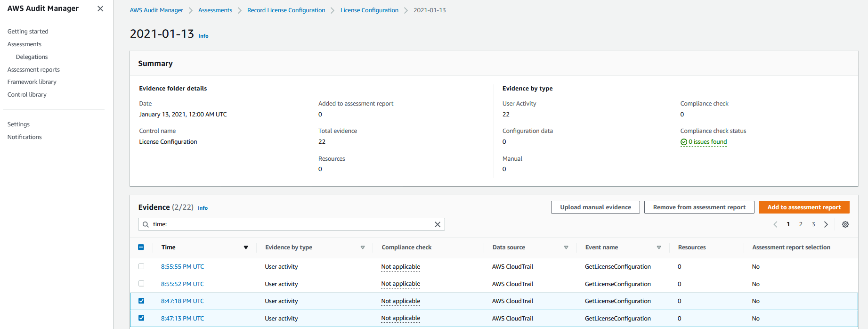The image size is (868, 329).
Task: Click Remove from assessment report button
Action: (x=699, y=207)
